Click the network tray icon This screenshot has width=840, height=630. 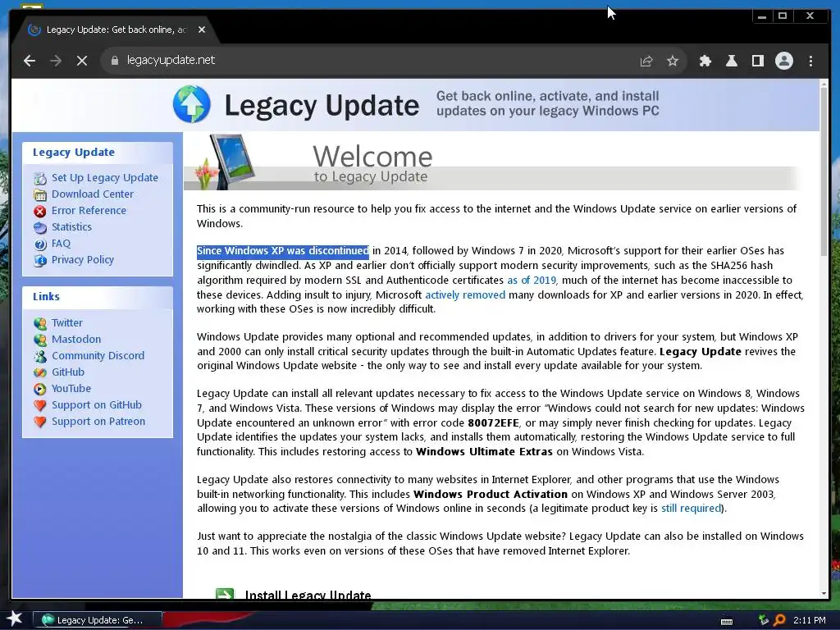pos(764,620)
